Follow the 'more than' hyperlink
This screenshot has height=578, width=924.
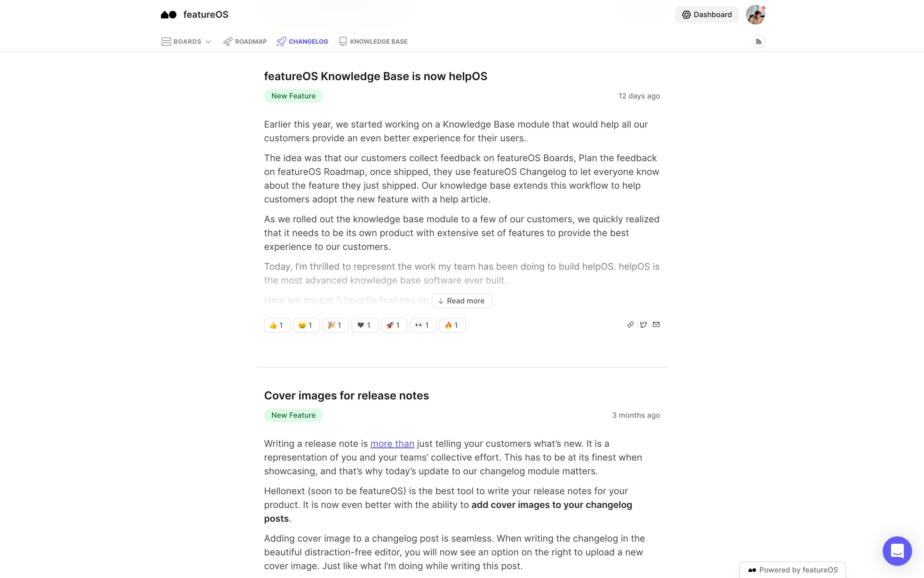pos(392,443)
